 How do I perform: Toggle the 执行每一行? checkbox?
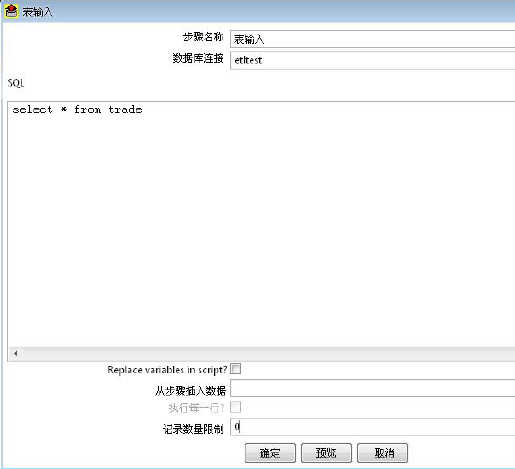click(x=235, y=407)
